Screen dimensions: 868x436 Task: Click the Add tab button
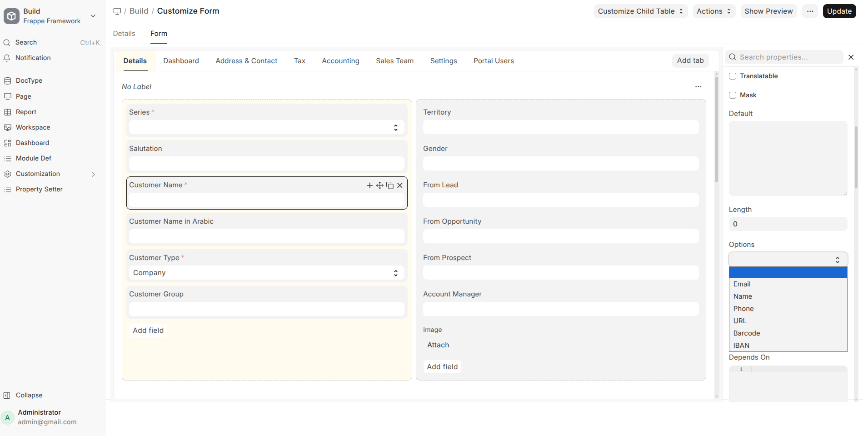pos(690,60)
